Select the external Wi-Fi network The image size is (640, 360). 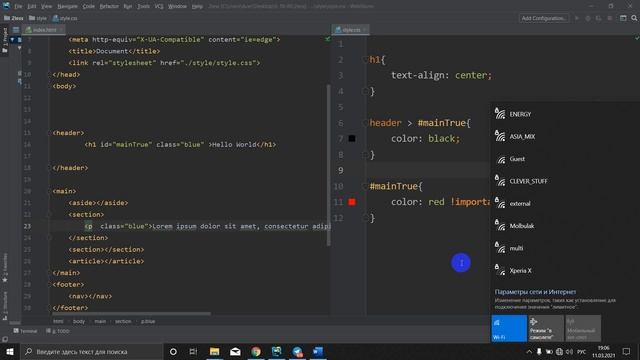[565, 204]
